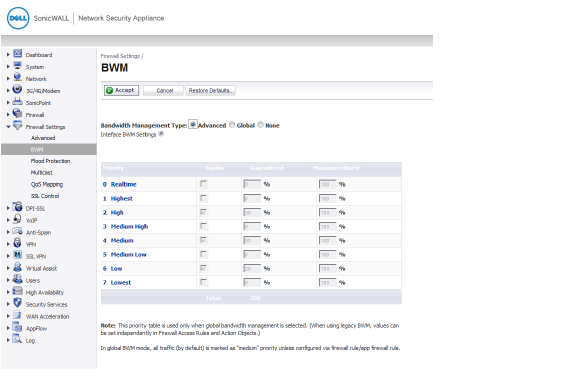Click the Restore Defaults button

click(x=210, y=90)
